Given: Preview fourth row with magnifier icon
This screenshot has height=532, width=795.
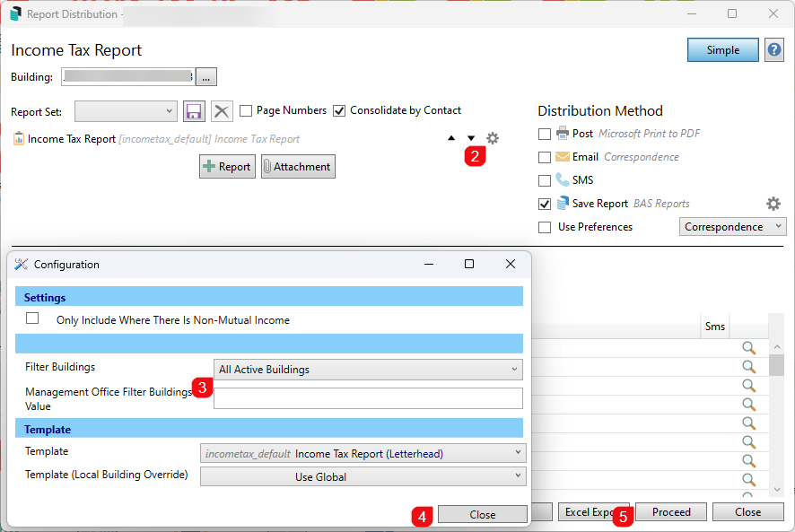Looking at the screenshot, I should pyautogui.click(x=749, y=405).
